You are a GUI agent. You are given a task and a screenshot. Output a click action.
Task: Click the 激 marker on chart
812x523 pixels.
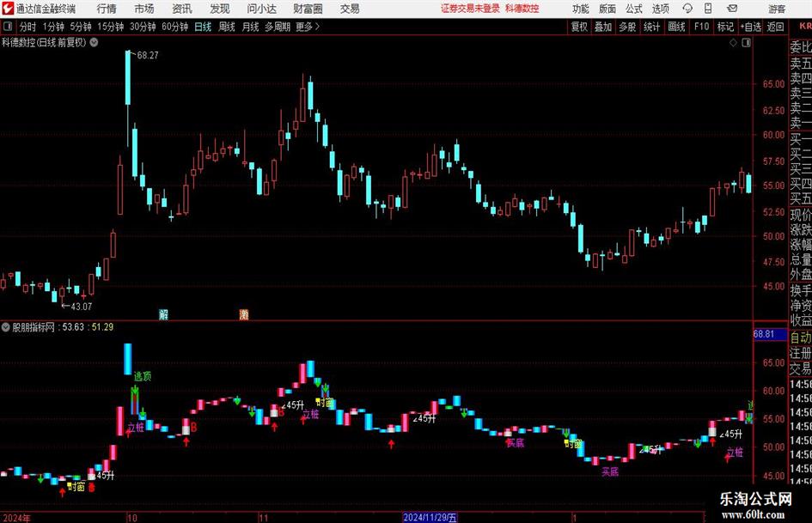244,313
